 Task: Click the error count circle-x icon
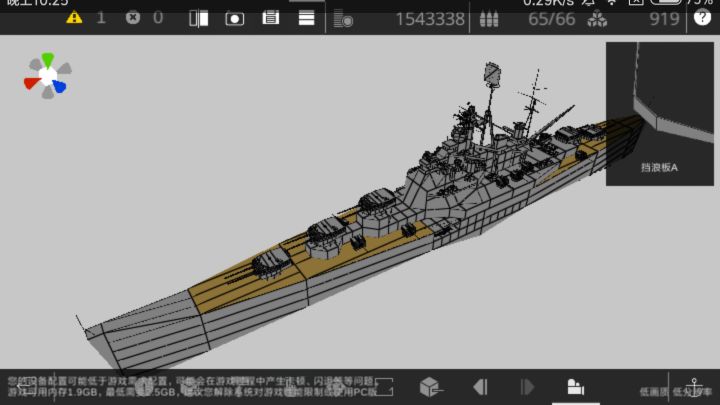click(x=133, y=18)
